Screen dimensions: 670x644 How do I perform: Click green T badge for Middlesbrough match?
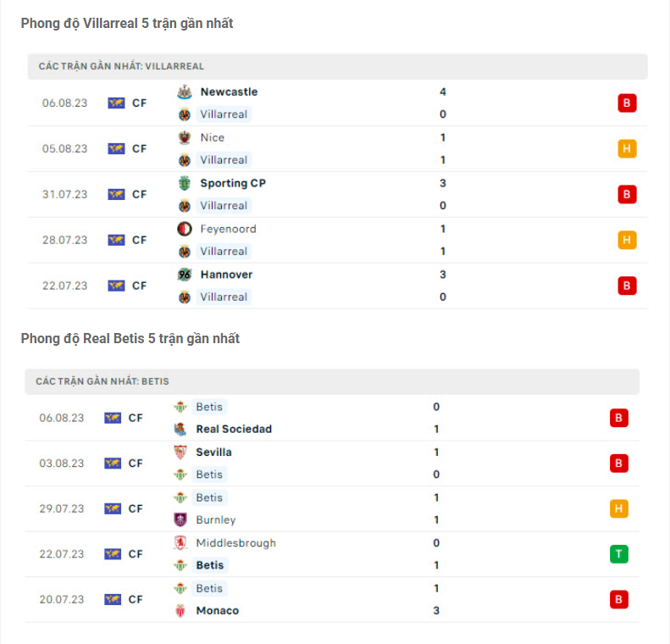pyautogui.click(x=618, y=554)
